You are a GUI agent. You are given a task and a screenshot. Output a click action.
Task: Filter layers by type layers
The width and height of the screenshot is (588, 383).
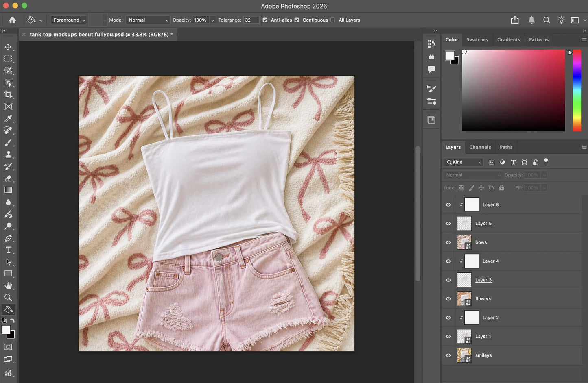click(x=513, y=162)
